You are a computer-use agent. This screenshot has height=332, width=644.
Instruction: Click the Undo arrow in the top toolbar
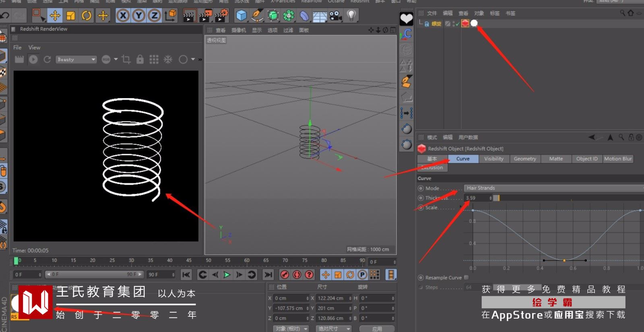click(4, 16)
